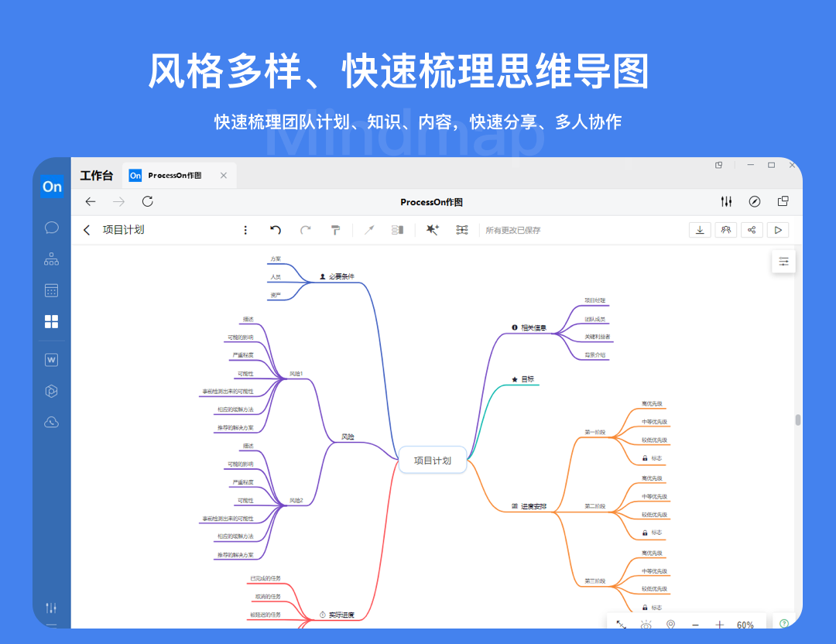
Task: Click the vertical scrollbar thumb on the canvas
Action: pos(797,420)
